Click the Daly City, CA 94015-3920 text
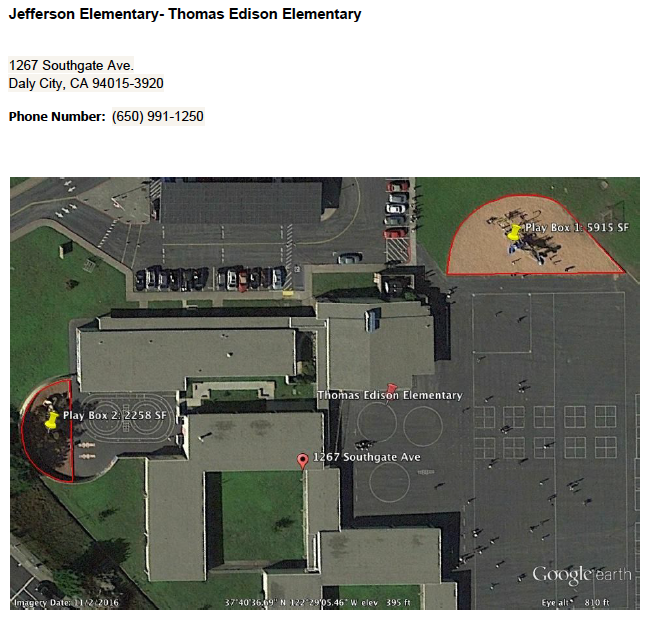The image size is (653, 630). click(x=86, y=84)
